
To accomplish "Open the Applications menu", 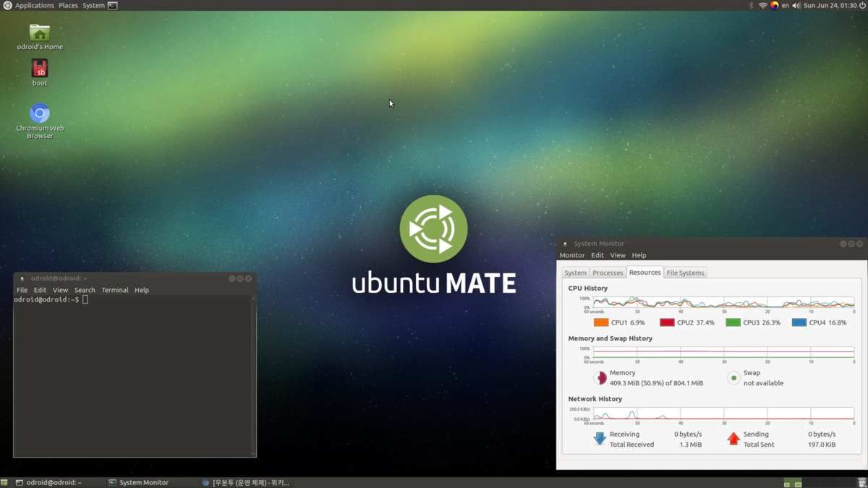I will pos(35,5).
